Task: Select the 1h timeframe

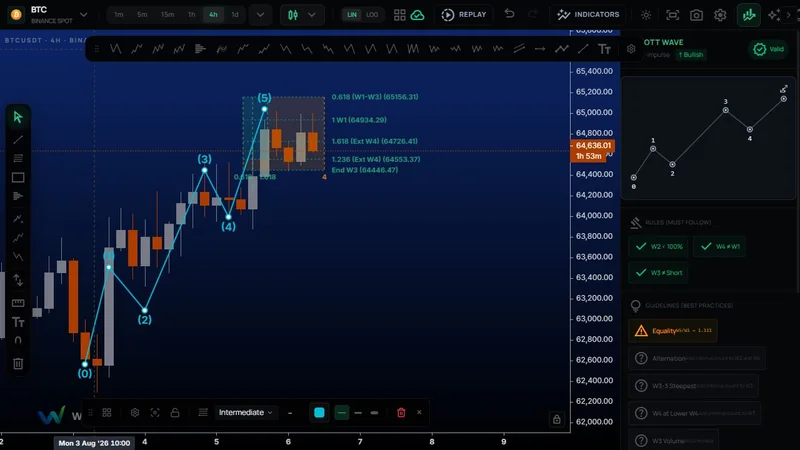Action: tap(191, 15)
